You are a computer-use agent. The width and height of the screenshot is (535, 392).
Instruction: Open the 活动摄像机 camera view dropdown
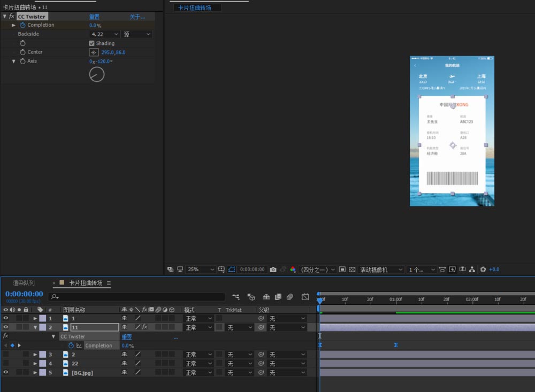[x=381, y=270]
